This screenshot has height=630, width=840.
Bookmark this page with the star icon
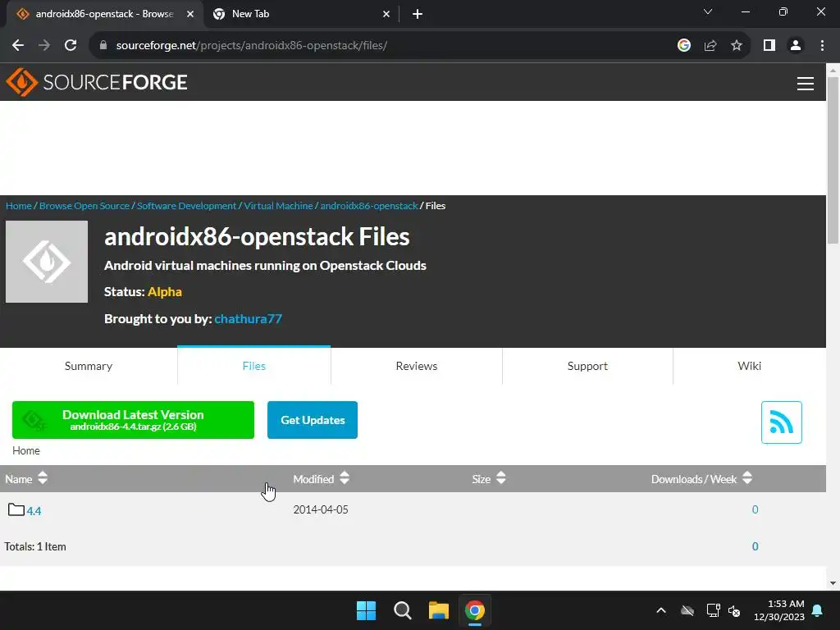click(737, 46)
